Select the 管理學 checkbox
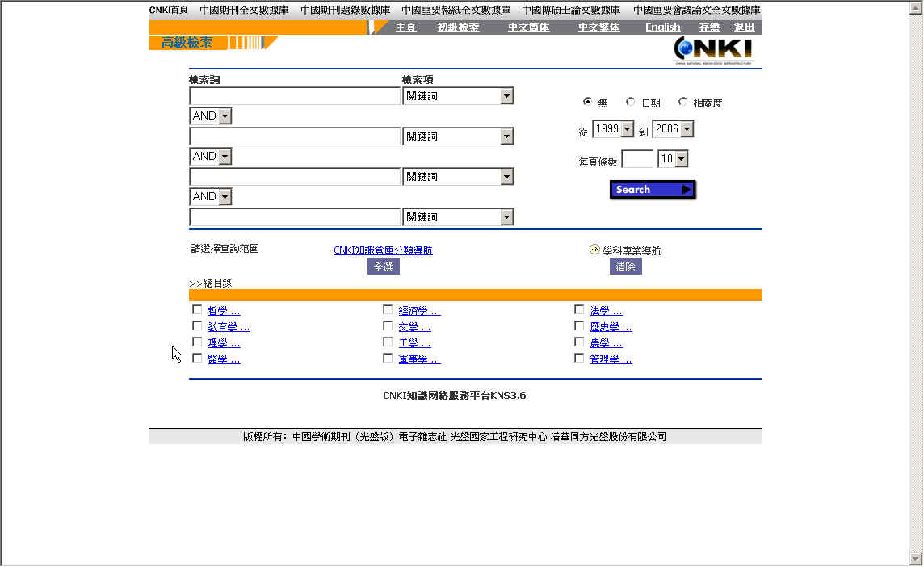The image size is (924, 567). tap(579, 358)
